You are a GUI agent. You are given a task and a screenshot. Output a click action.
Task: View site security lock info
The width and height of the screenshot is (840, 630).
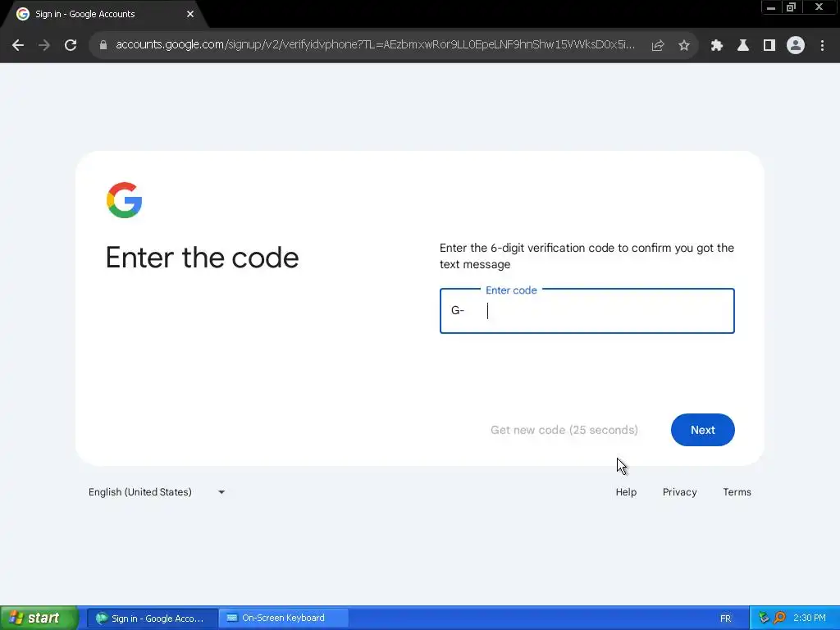[103, 45]
